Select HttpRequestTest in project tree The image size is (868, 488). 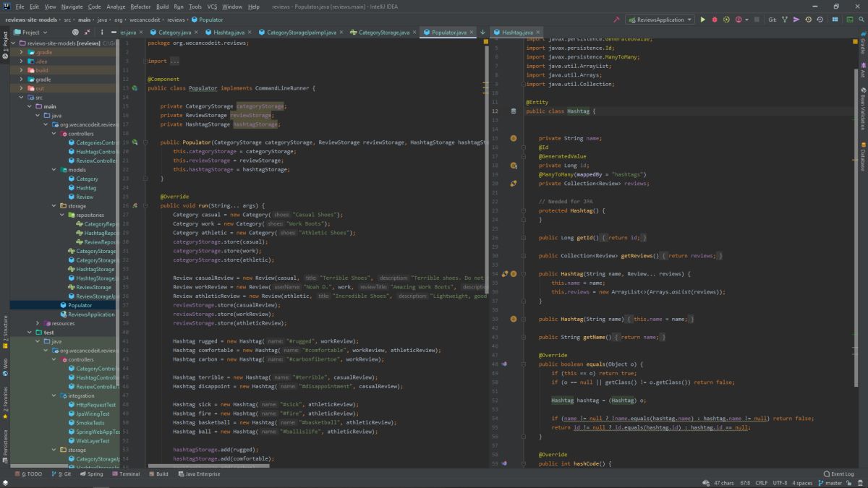point(95,405)
